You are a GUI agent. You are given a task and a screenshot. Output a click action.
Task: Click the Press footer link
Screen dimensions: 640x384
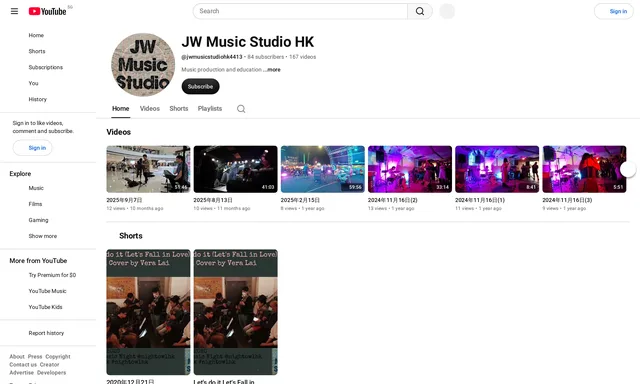35,357
